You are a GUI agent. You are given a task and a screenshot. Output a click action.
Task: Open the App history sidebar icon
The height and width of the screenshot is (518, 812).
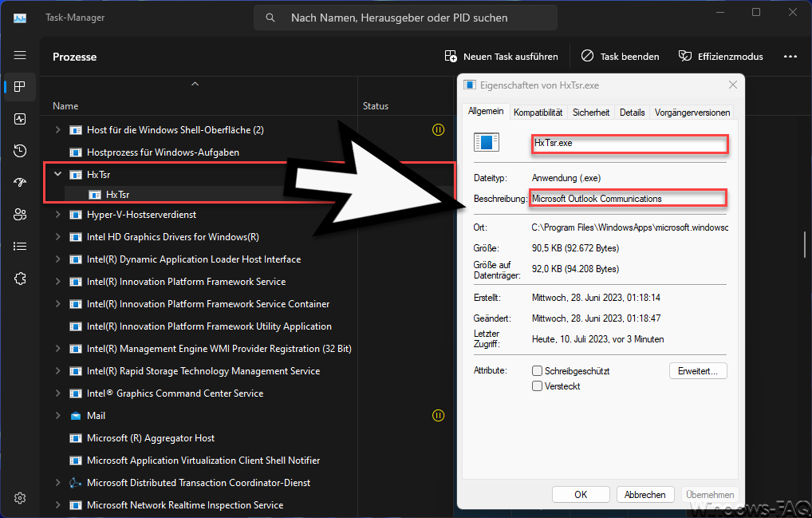point(20,151)
